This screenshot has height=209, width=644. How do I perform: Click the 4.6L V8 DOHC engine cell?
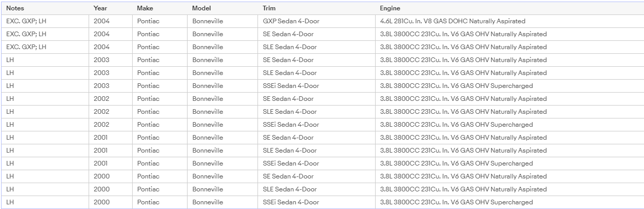pos(452,21)
